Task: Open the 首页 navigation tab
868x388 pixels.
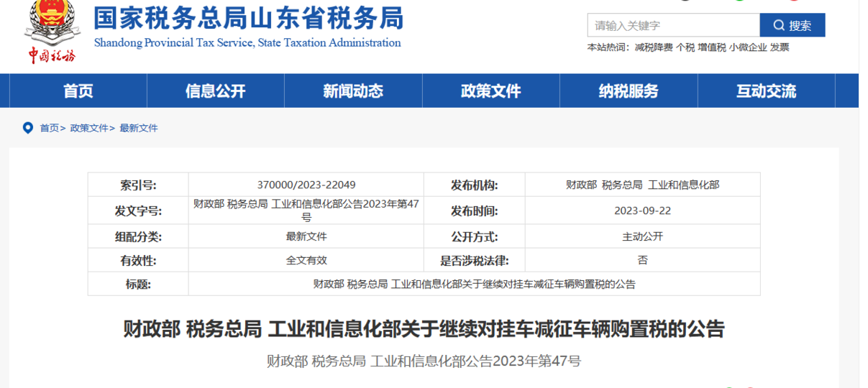Action: tap(78, 91)
